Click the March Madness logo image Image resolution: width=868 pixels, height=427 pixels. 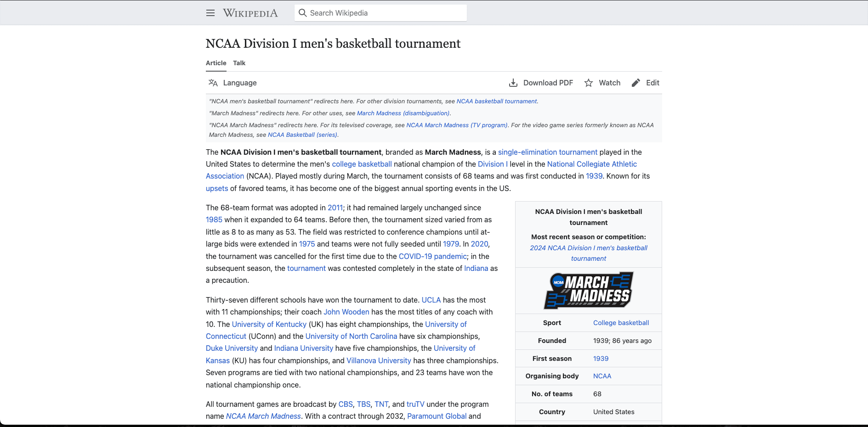click(589, 290)
